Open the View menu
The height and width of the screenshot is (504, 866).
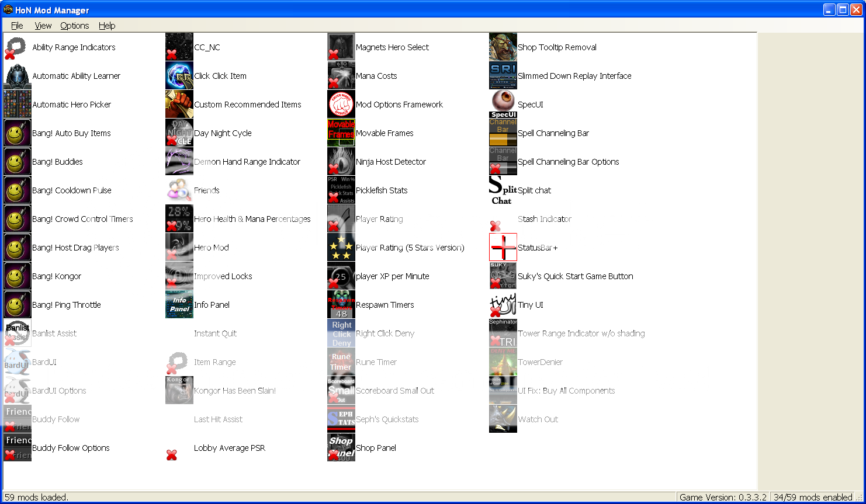(x=43, y=26)
